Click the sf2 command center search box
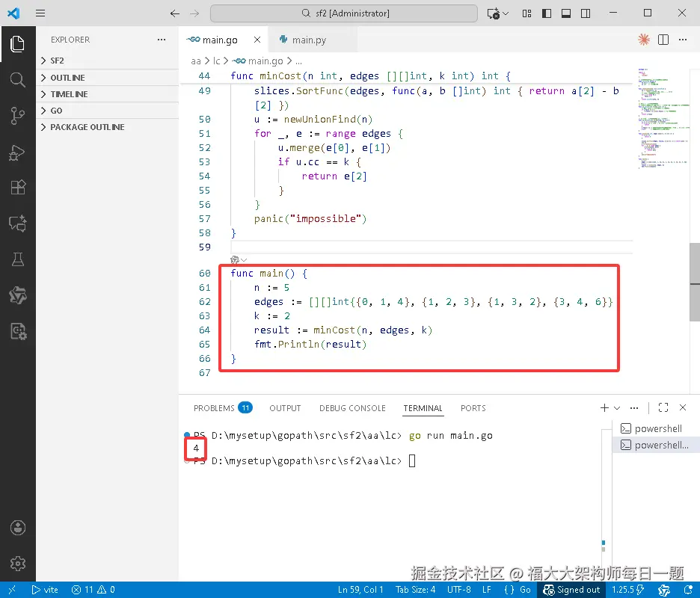 [344, 13]
